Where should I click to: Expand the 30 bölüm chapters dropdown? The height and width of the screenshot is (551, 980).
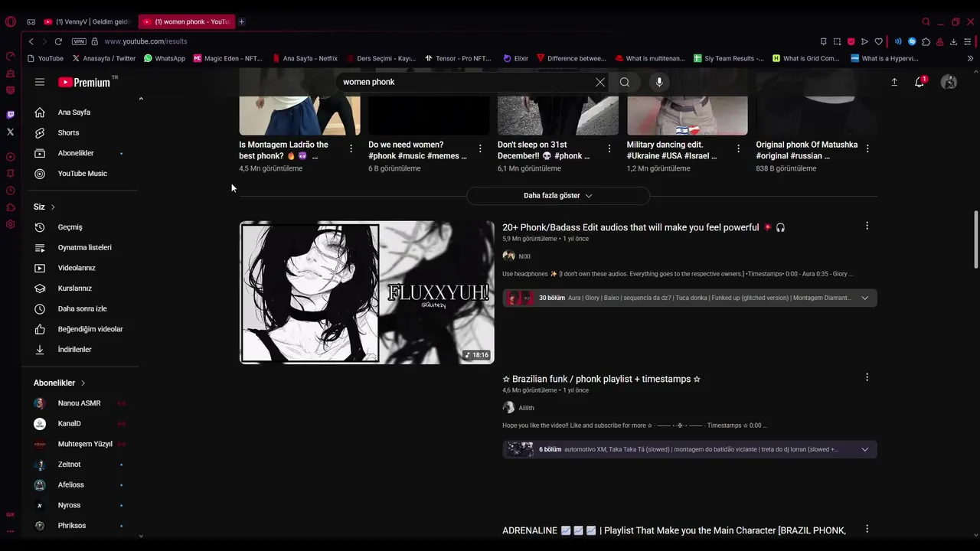[x=864, y=298]
